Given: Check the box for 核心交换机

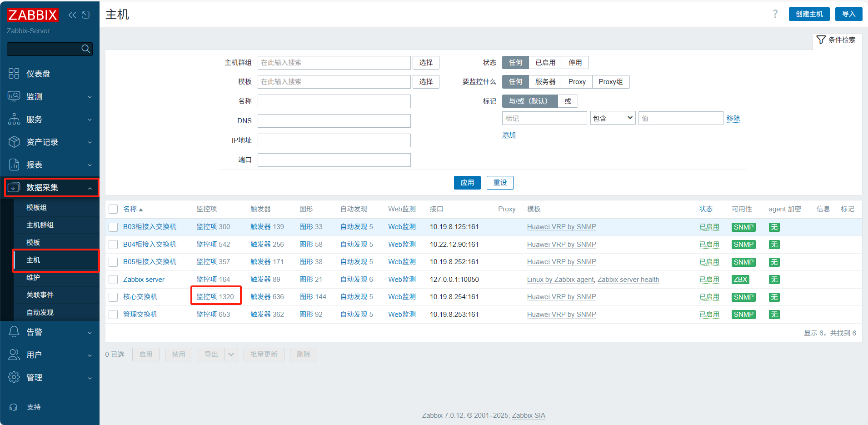Looking at the screenshot, I should pyautogui.click(x=113, y=297).
